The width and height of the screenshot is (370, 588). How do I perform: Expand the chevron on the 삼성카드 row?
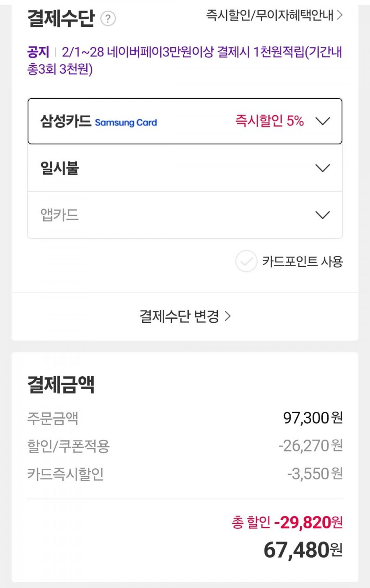click(x=322, y=121)
